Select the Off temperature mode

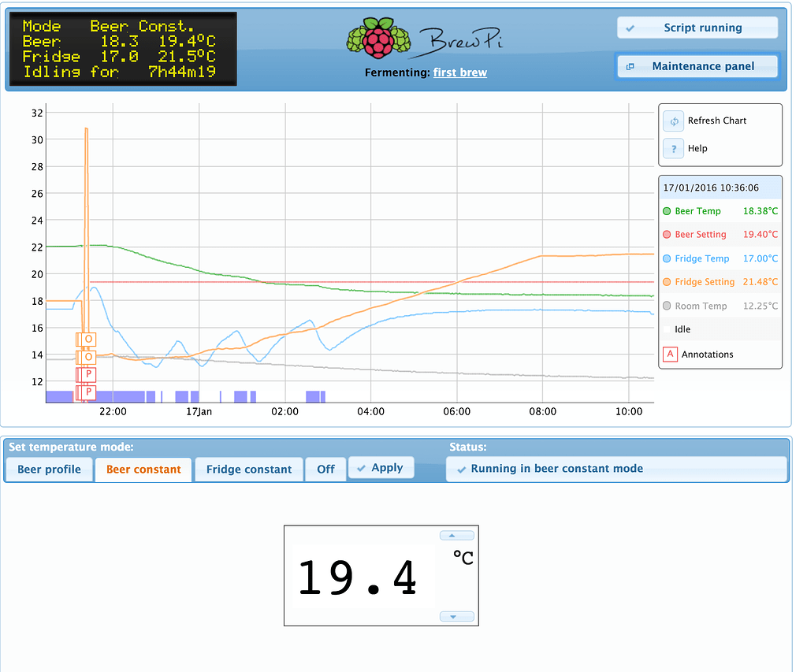[325, 467]
